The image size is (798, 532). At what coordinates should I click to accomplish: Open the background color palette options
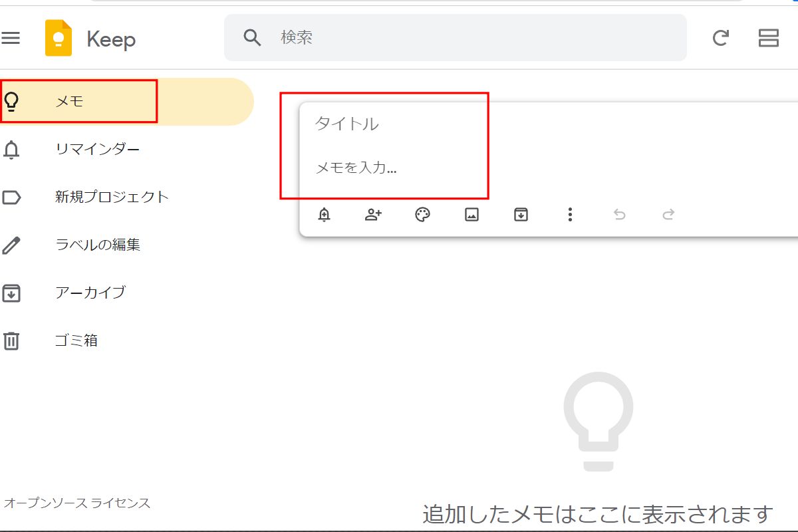pos(422,215)
